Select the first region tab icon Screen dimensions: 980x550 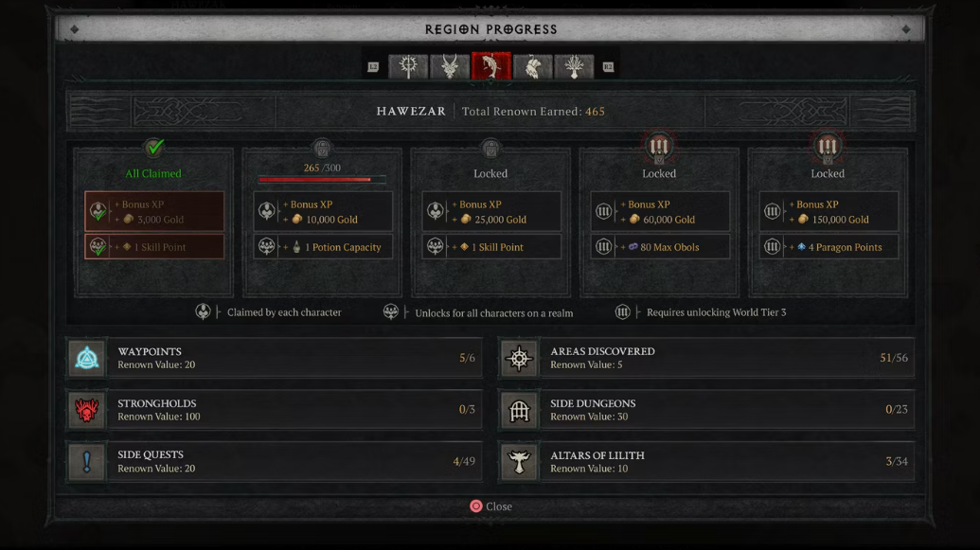[x=408, y=66]
